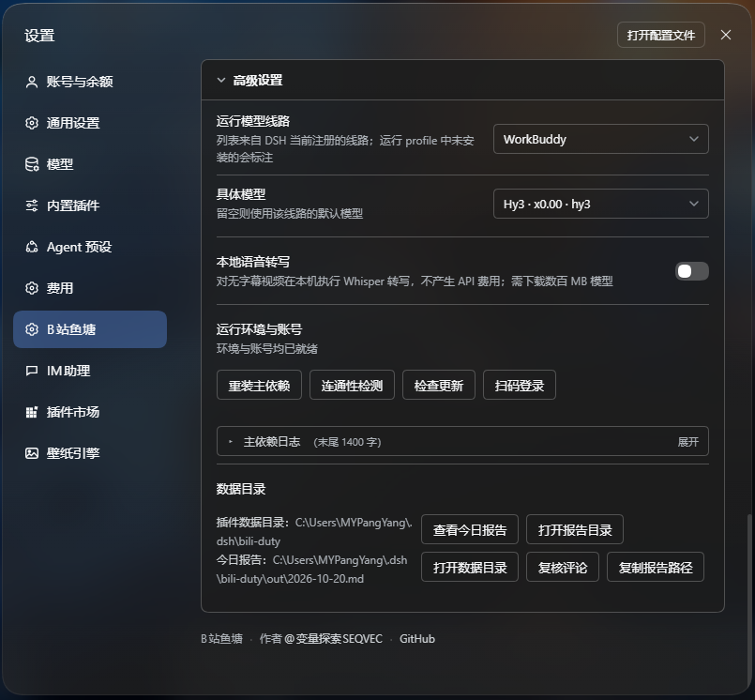Open IM助理 settings

[90, 371]
